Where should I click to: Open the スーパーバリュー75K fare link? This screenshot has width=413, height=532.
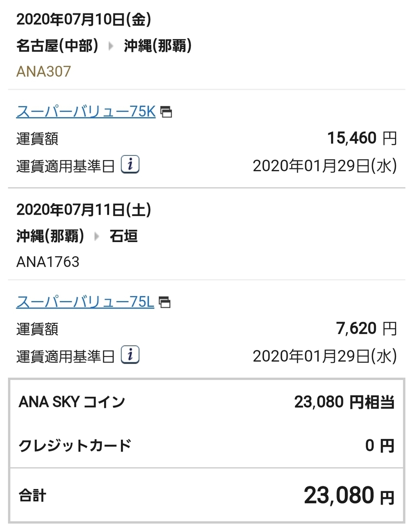pyautogui.click(x=86, y=111)
